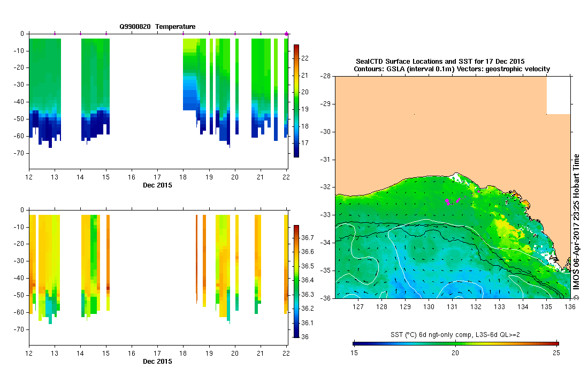The image size is (588, 375).
Task: Click the temperature color scale bar beside the top plot
Action: tap(296, 101)
